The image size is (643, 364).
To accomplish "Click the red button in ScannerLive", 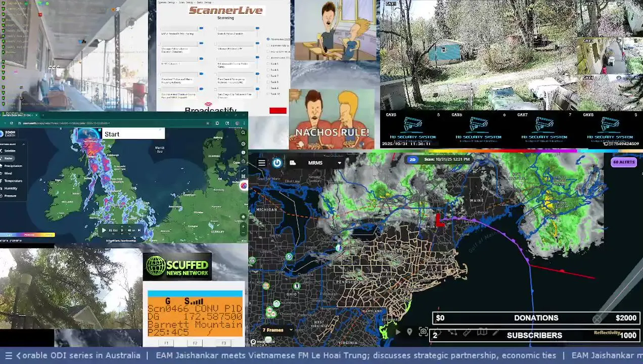I will (278, 111).
